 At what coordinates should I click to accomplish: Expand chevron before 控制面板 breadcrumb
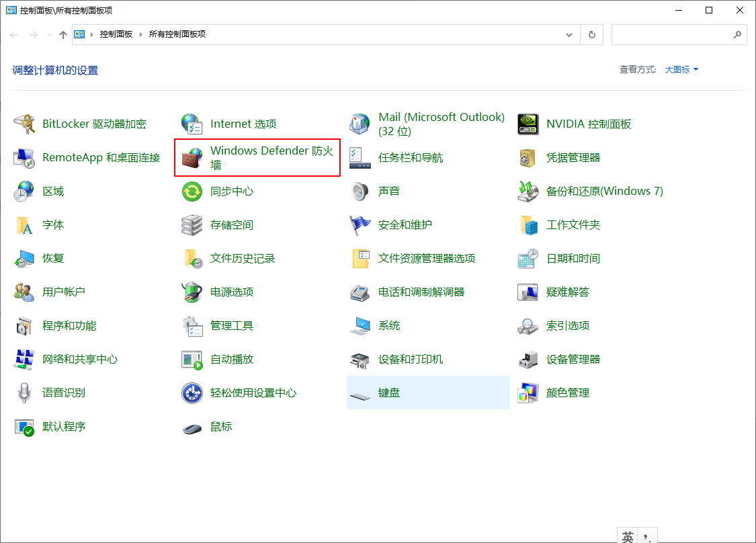coord(91,34)
